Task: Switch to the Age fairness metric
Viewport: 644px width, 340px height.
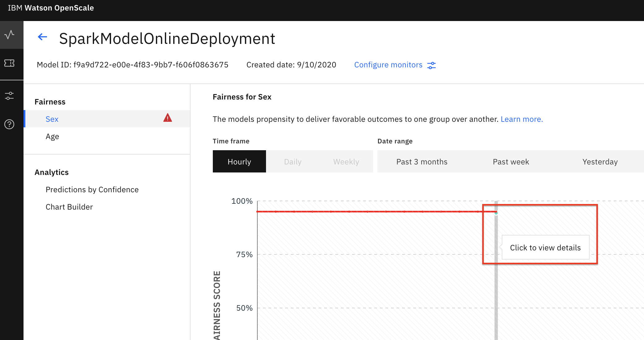Action: point(52,136)
